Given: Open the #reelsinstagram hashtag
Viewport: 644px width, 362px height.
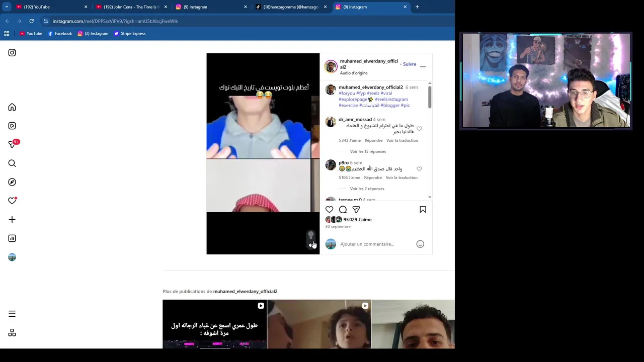Looking at the screenshot, I should coord(391,100).
